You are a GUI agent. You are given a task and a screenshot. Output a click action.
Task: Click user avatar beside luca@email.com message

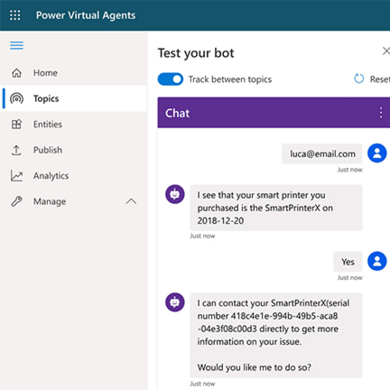coord(377,153)
